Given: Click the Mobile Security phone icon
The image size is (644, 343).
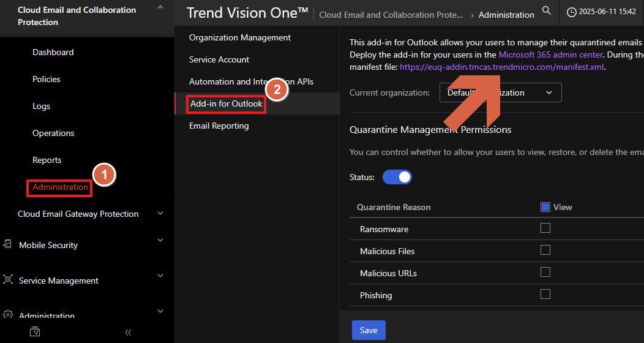Looking at the screenshot, I should (x=8, y=244).
